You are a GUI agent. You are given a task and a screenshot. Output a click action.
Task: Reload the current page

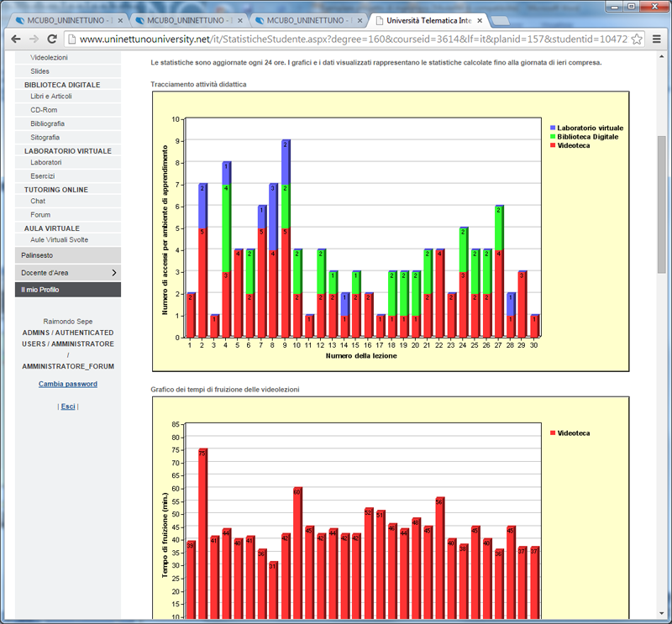point(52,39)
